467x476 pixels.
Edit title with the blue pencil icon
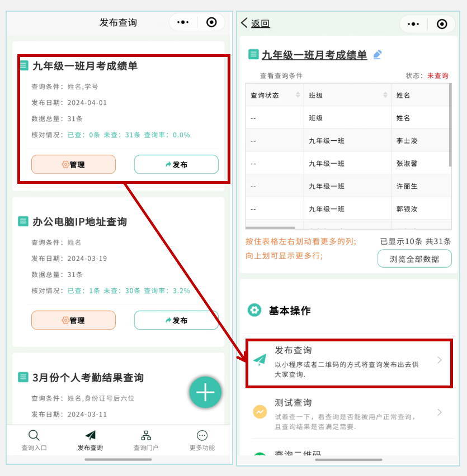tap(378, 55)
